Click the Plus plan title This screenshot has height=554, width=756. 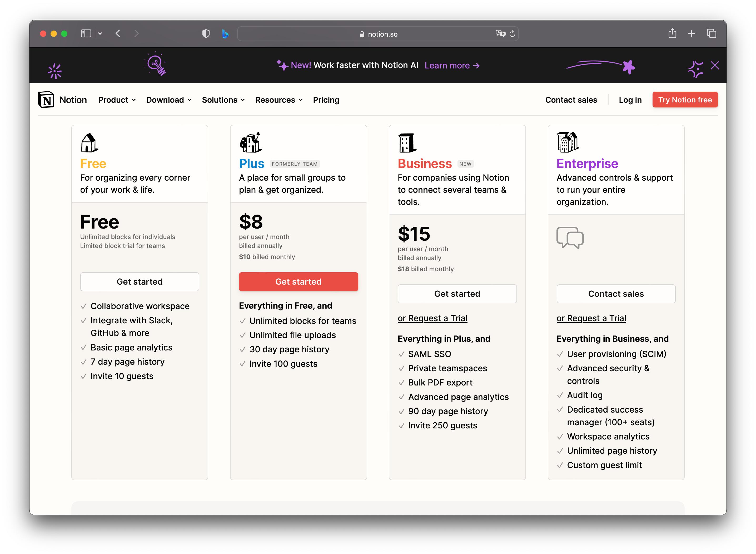(x=251, y=164)
